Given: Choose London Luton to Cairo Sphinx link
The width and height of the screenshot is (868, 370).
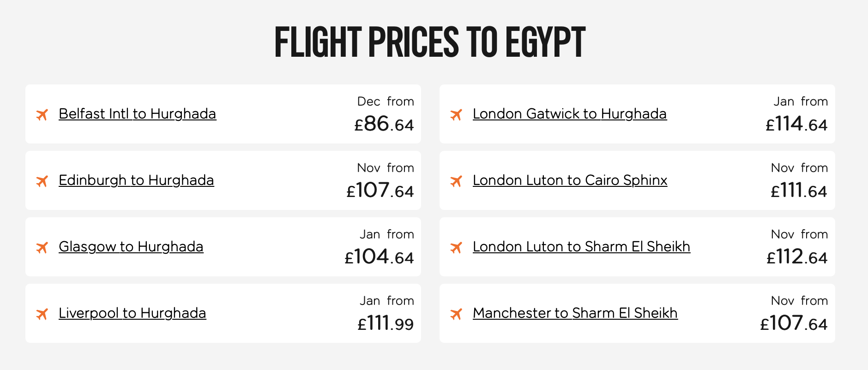Looking at the screenshot, I should point(570,180).
